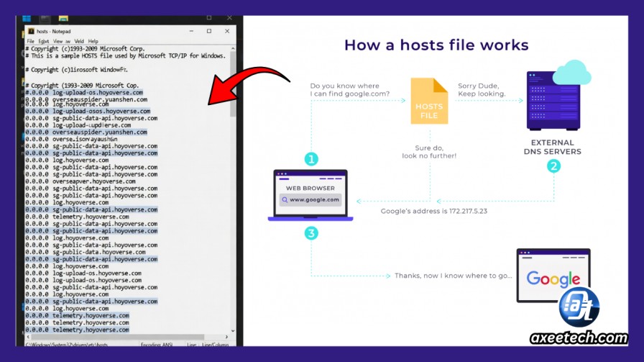The height and width of the screenshot is (362, 644).
Task: Click the yellow HOSTS FILE document icon
Action: pos(429,101)
